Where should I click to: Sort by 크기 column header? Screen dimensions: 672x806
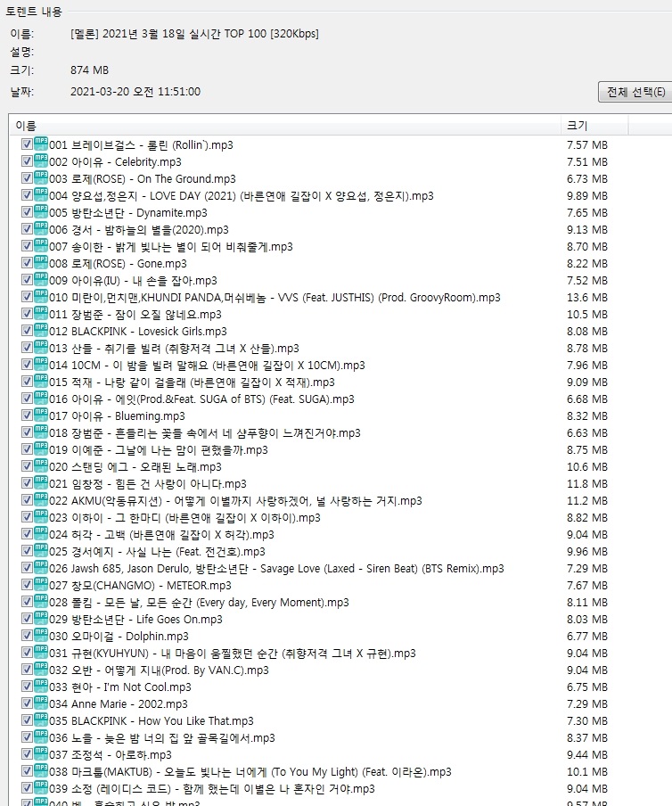pyautogui.click(x=594, y=126)
